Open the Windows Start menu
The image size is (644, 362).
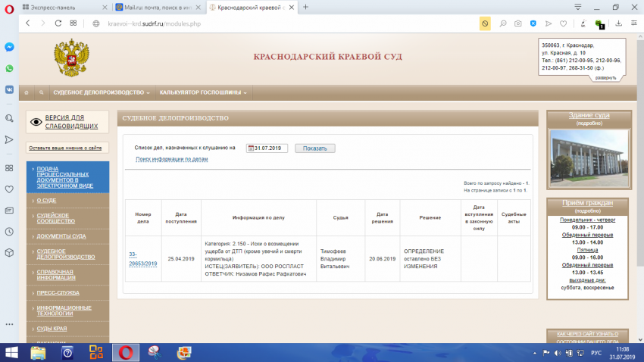click(13, 352)
